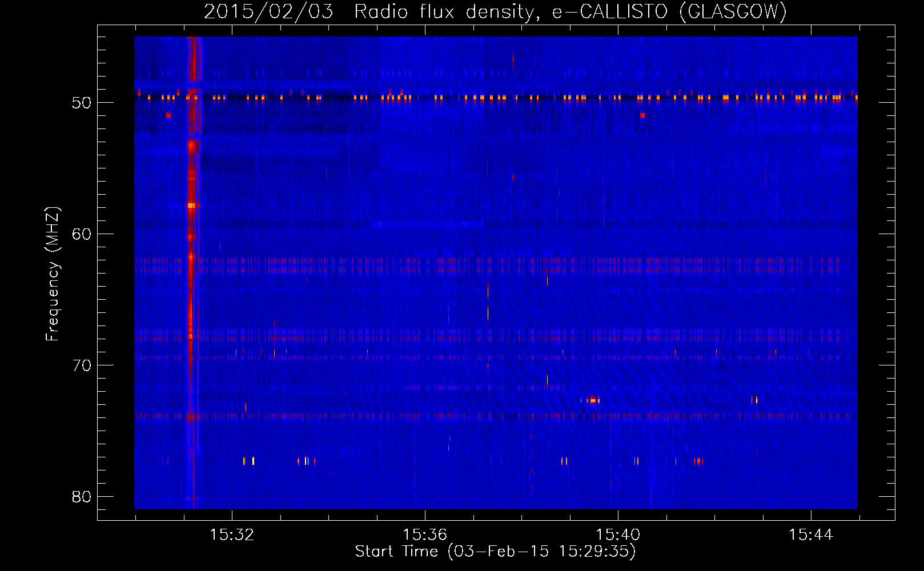Click the "Frequency (MHZ)" axis label
The height and width of the screenshot is (571, 924).
[x=53, y=274]
